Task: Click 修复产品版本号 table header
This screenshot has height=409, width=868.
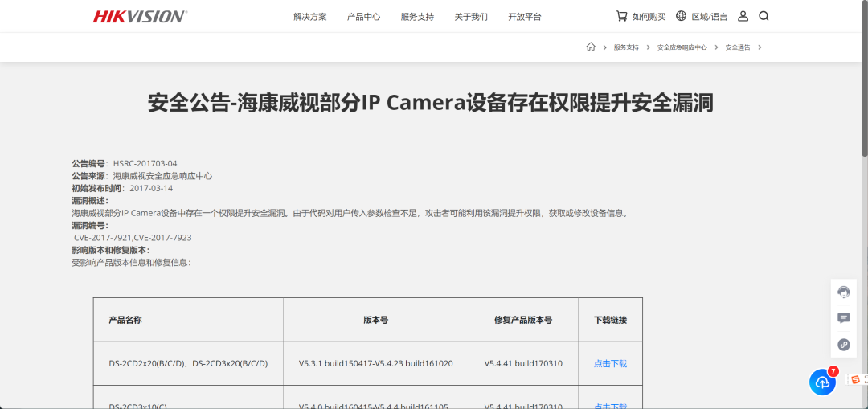Action: (x=523, y=320)
